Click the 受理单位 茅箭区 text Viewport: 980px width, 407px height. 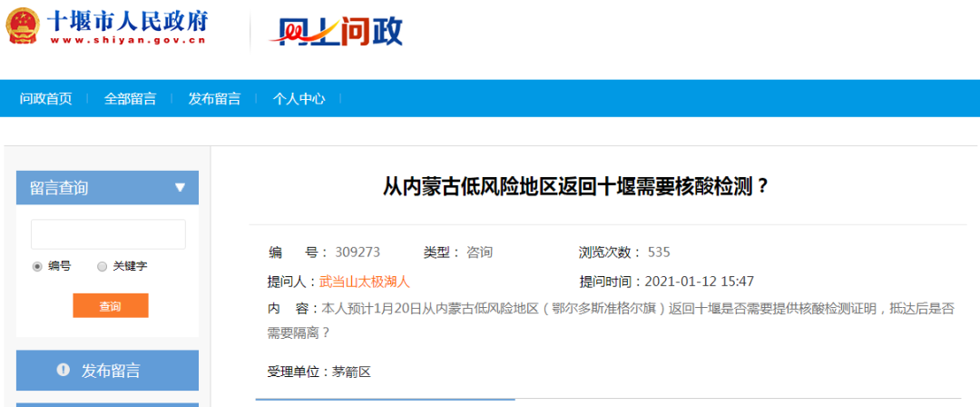point(319,372)
